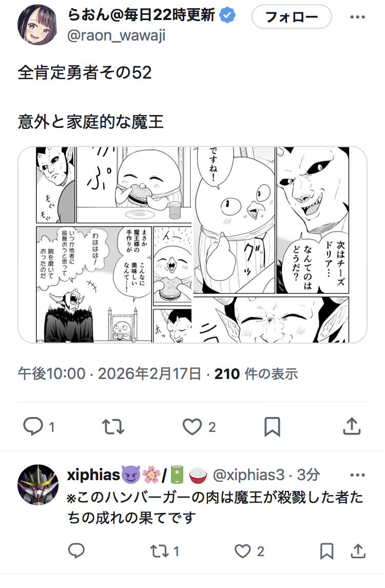Share the main post via upload icon
This screenshot has height=588, width=385.
pyautogui.click(x=352, y=426)
